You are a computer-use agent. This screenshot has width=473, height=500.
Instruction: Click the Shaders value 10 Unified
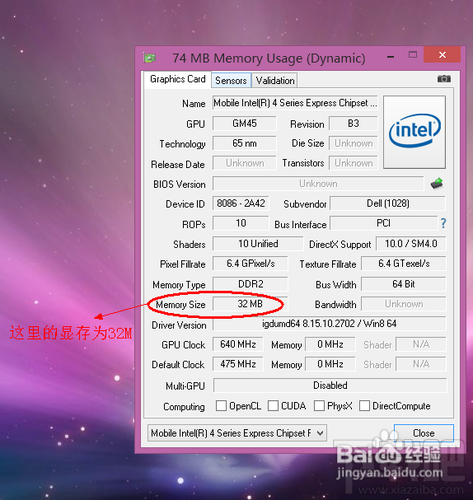point(258,244)
